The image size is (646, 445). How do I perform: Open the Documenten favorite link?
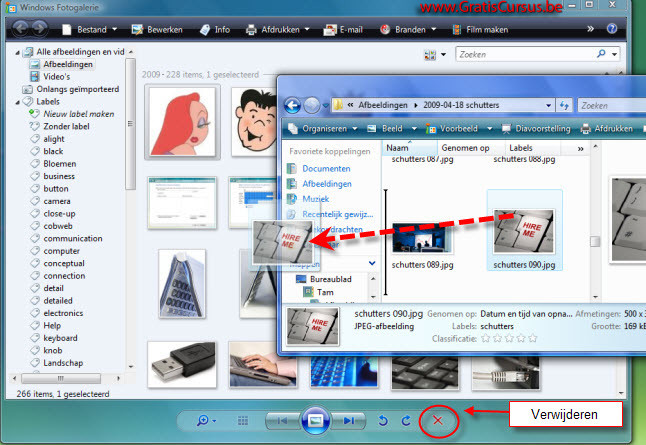326,169
